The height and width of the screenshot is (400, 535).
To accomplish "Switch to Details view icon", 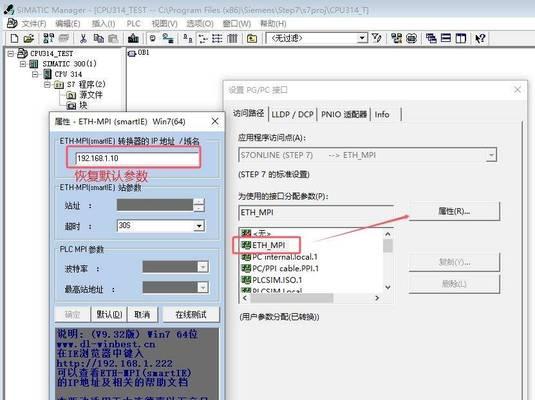I will pyautogui.click(x=232, y=38).
